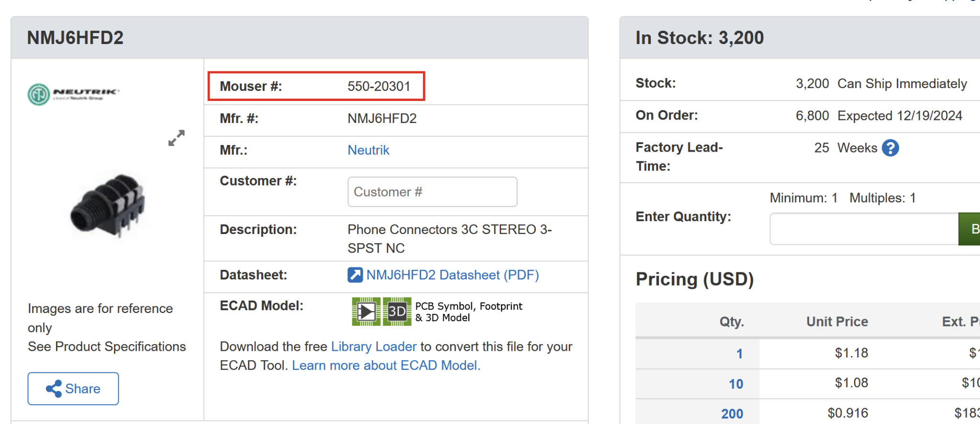Click the Factory Lead-Time help question mark
Viewport: 980px width, 424px height.
(891, 148)
